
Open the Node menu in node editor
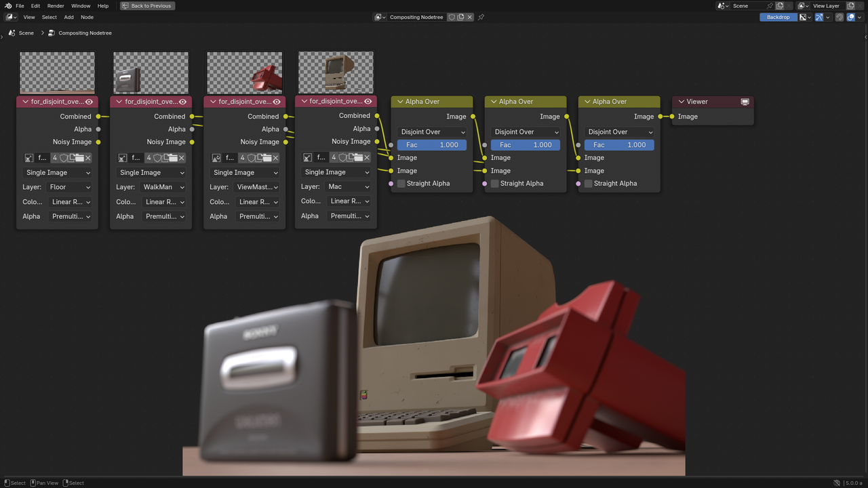[x=87, y=17]
